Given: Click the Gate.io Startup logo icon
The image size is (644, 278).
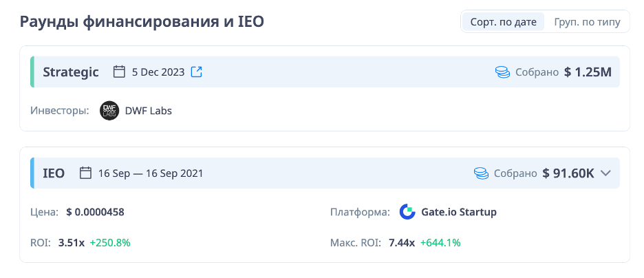Looking at the screenshot, I should click(x=407, y=212).
